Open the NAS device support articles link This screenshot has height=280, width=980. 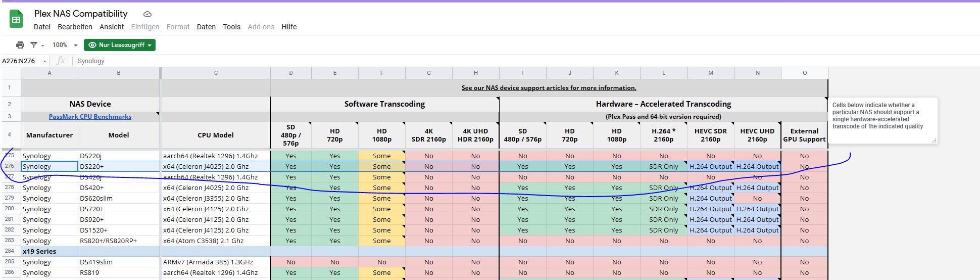(549, 88)
